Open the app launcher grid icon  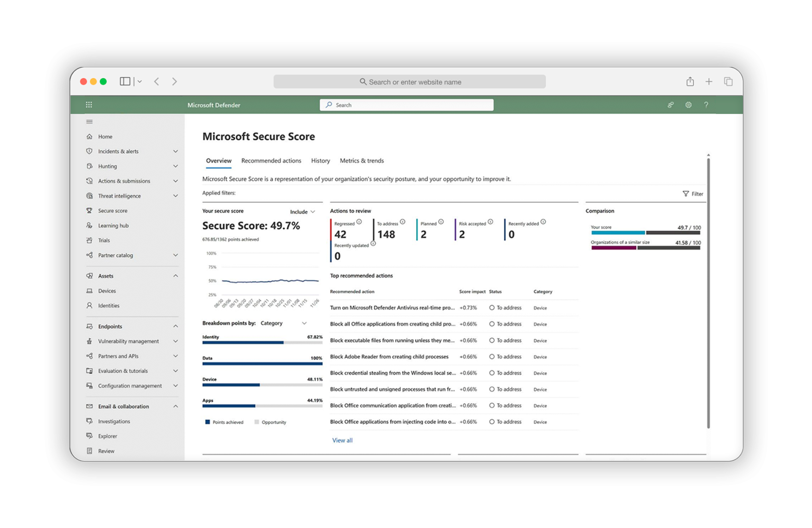click(x=89, y=105)
